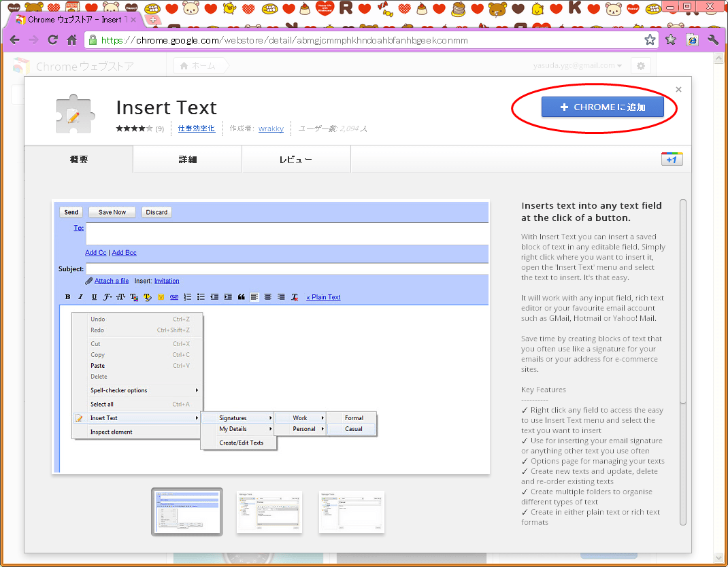728x567 pixels.
Task: Open the new tab button
Action: pyautogui.click(x=153, y=20)
